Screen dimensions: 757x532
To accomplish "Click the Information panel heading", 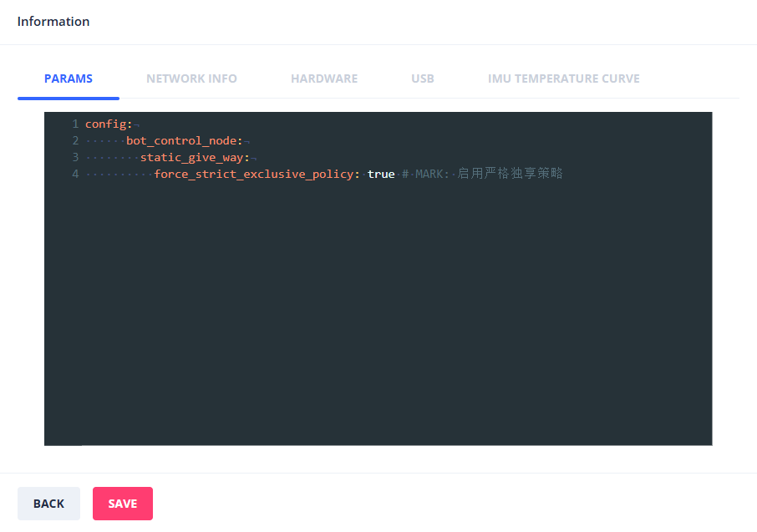I will tap(53, 22).
